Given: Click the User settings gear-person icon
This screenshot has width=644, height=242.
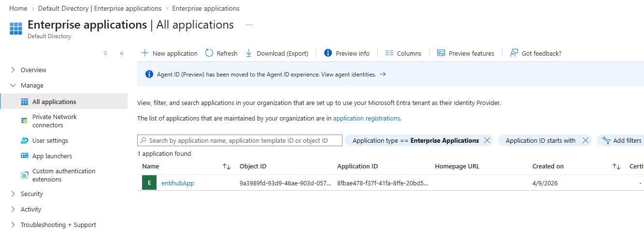Looking at the screenshot, I should tap(25, 140).
